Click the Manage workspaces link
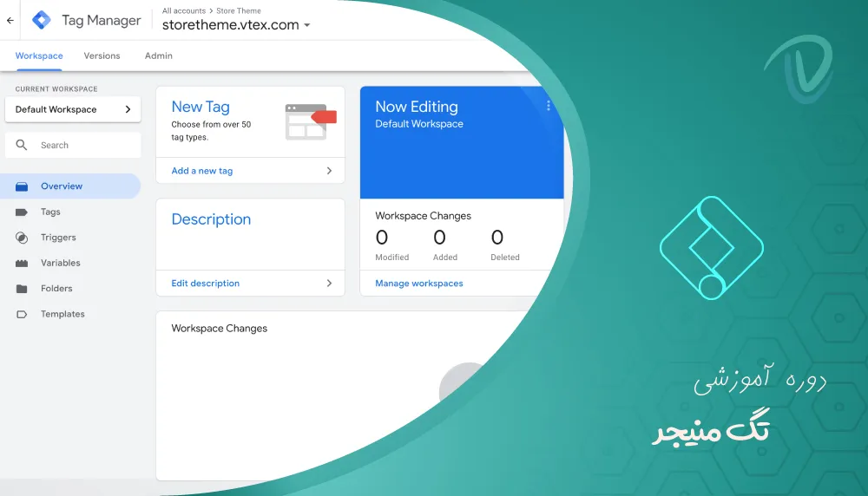This screenshot has height=496, width=868. click(419, 283)
